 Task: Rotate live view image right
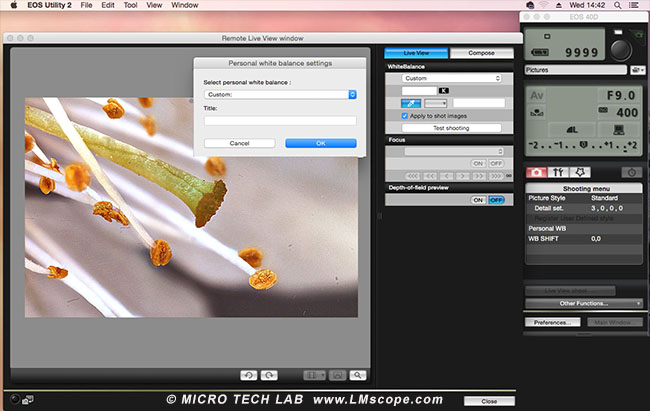pyautogui.click(x=269, y=375)
